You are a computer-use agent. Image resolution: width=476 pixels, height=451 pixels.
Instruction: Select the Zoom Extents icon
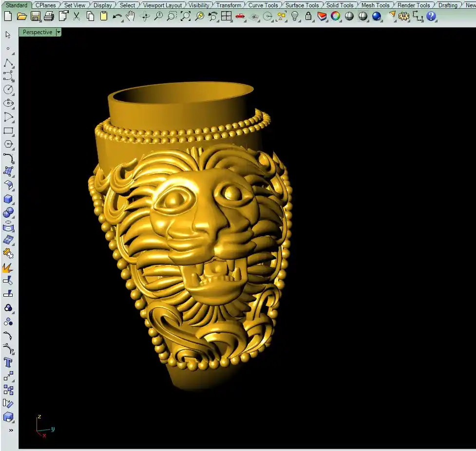pos(186,16)
